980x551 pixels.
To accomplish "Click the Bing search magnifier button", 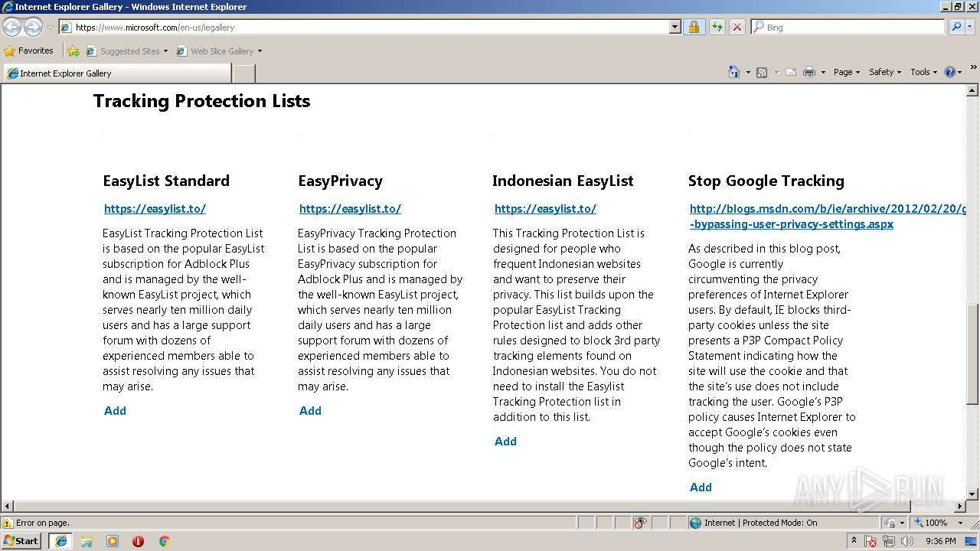I will pos(955,27).
